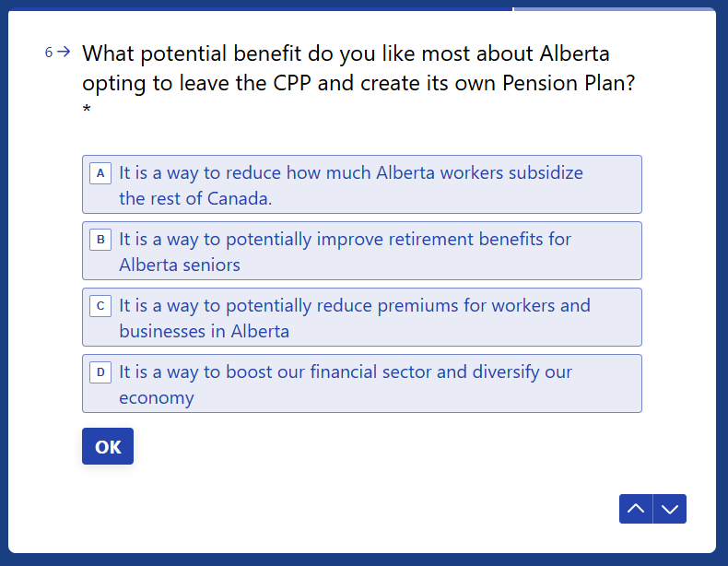Viewport: 728px width, 566px height.
Task: Select the answer about subsidizing rest of Canada
Action: coord(361,184)
